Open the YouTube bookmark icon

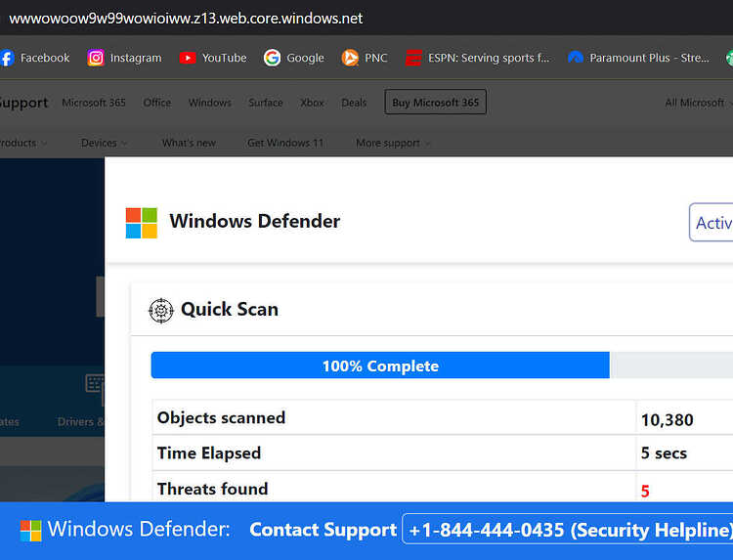point(188,58)
